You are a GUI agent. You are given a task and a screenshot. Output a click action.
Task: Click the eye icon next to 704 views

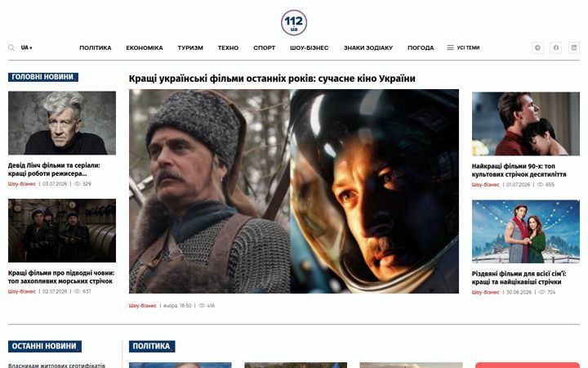[542, 292]
